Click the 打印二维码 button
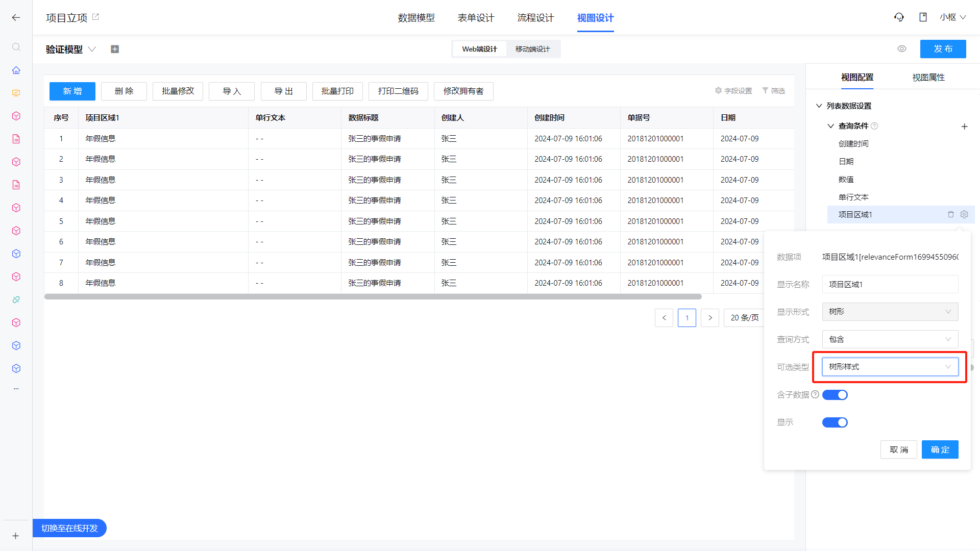This screenshot has width=980, height=551. 398,91
